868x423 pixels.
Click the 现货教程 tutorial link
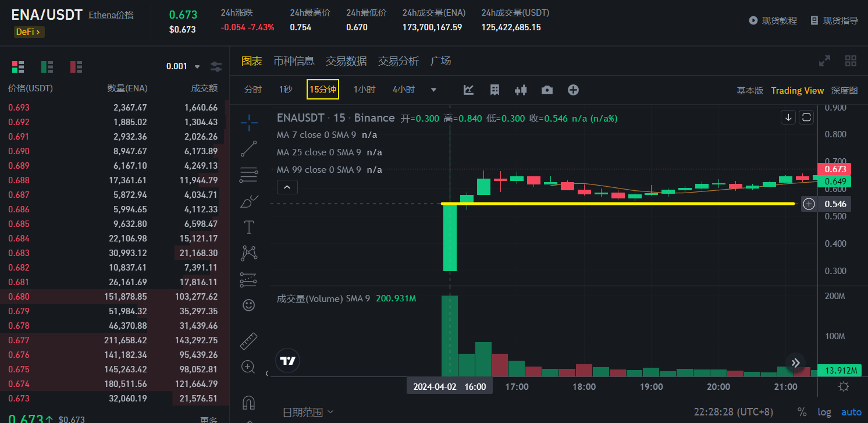coord(773,20)
